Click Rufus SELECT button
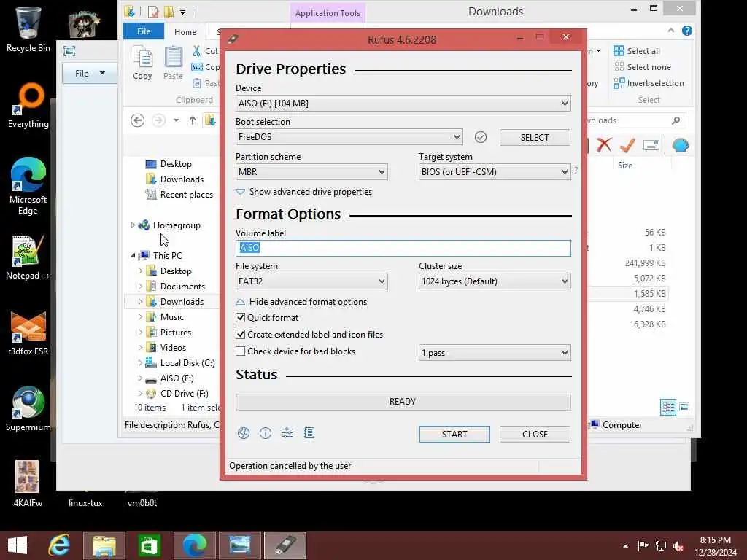This screenshot has height=560, width=747. pos(535,138)
